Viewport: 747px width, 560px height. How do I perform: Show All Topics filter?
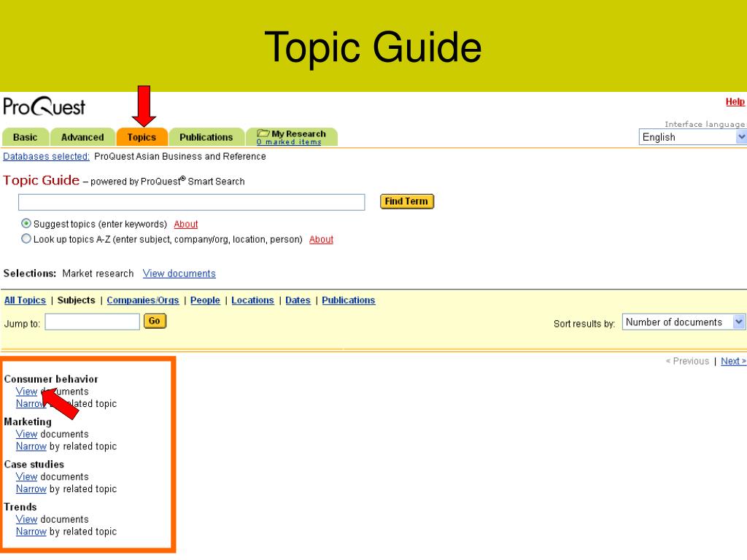click(25, 300)
